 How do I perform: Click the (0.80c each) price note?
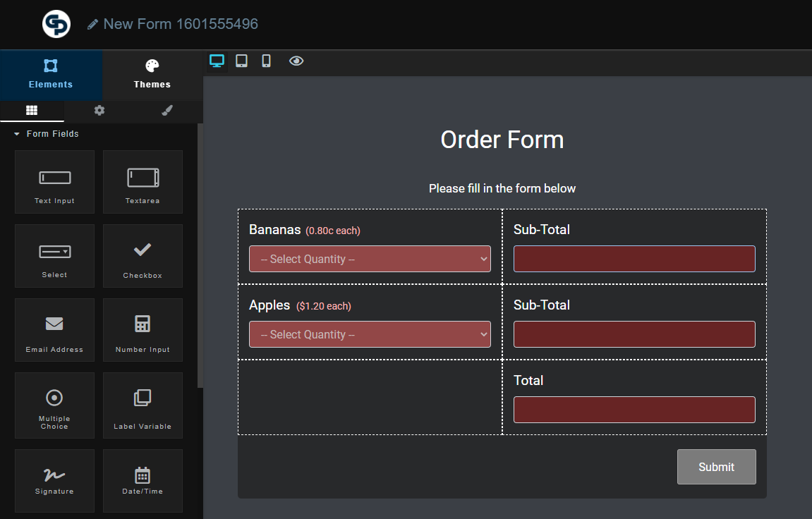tap(333, 231)
